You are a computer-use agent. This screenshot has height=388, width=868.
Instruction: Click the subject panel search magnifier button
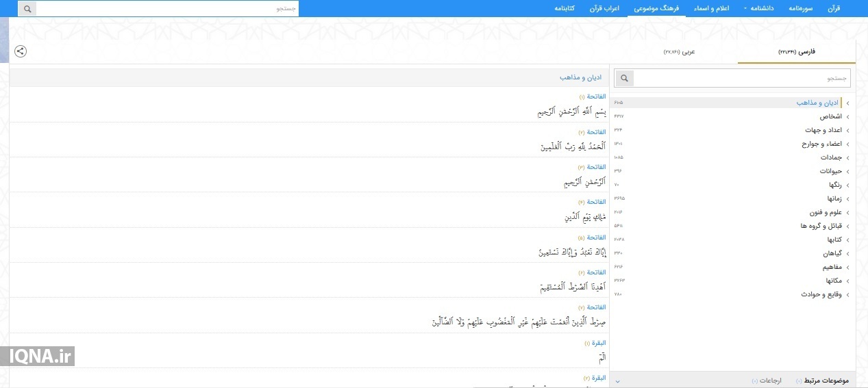623,78
